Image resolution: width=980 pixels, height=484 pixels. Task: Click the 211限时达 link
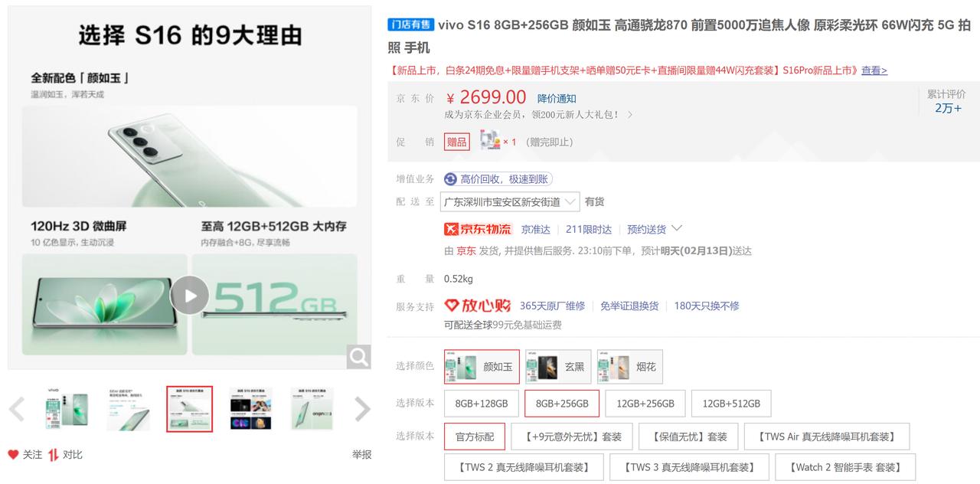589,229
